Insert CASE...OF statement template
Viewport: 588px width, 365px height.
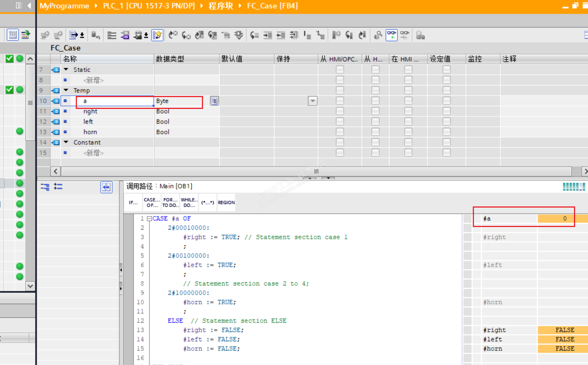click(x=152, y=202)
